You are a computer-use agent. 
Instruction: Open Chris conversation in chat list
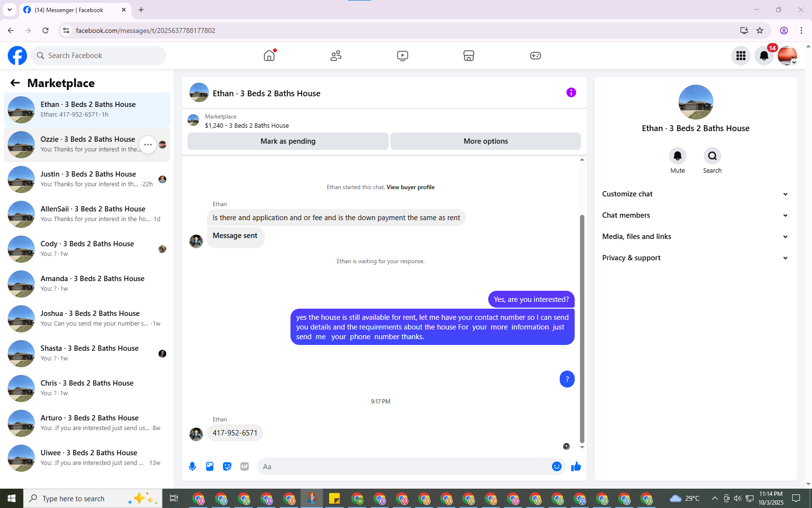[x=87, y=388]
